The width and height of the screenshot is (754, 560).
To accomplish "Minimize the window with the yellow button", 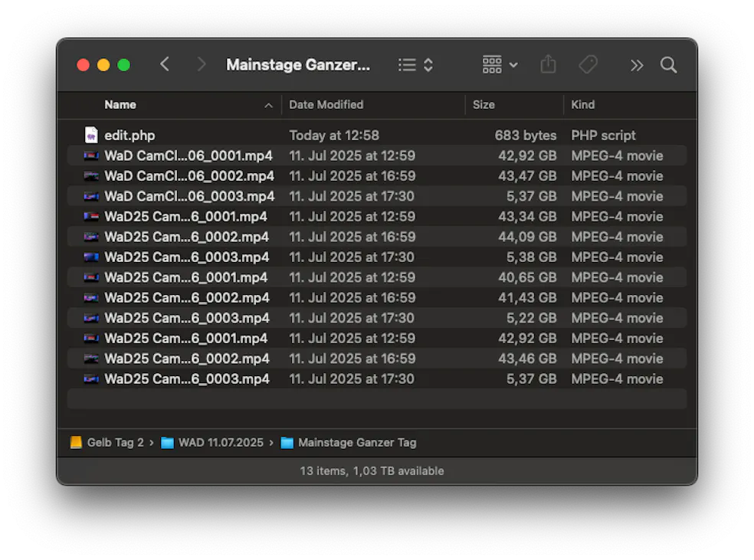I will tap(103, 65).
